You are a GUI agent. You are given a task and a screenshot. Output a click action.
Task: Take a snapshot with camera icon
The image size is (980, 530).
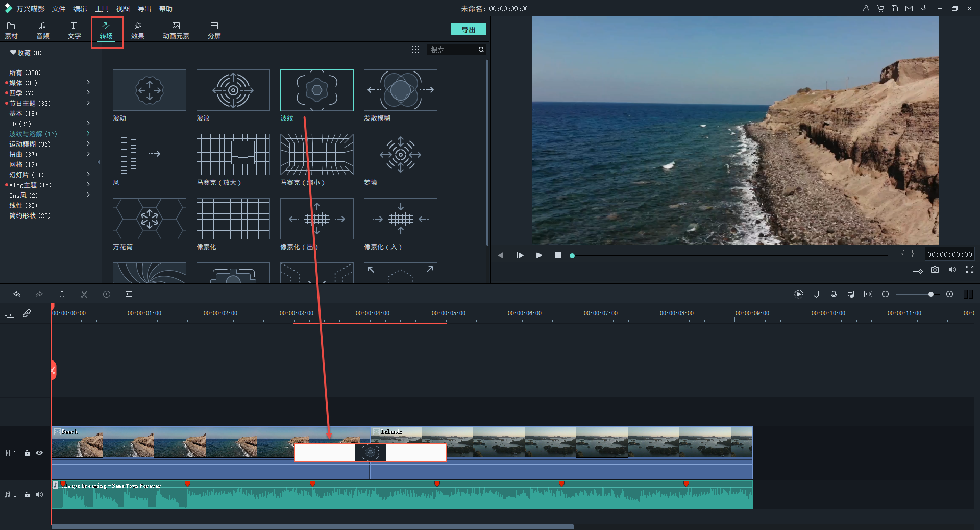tap(935, 270)
